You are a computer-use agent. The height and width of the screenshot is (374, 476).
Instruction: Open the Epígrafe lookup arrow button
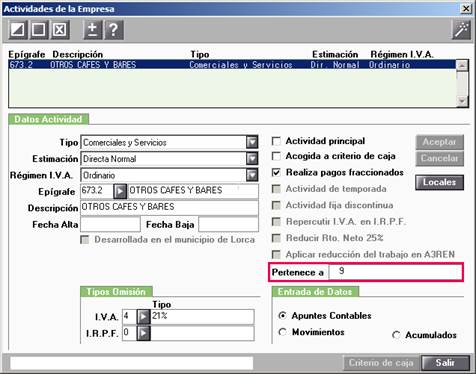(120, 191)
